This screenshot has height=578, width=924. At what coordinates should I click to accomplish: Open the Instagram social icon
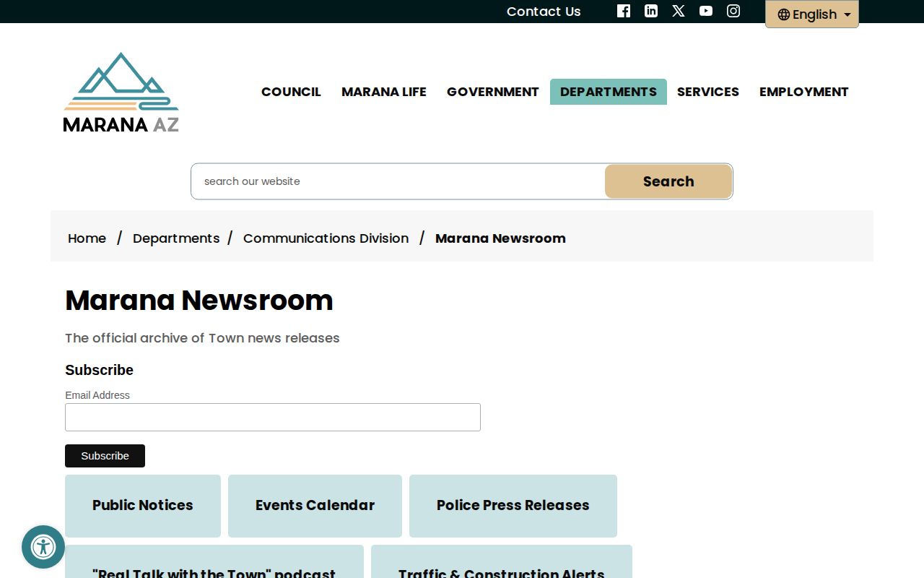coord(733,11)
